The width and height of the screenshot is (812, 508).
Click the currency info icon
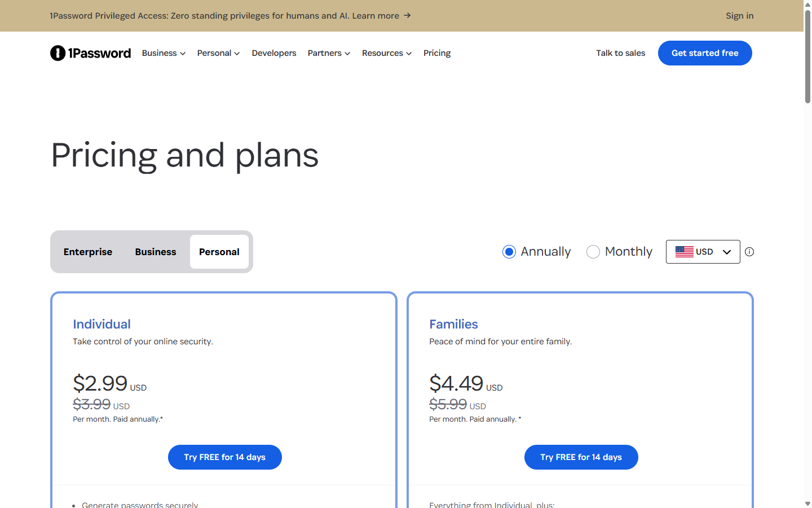pyautogui.click(x=749, y=252)
